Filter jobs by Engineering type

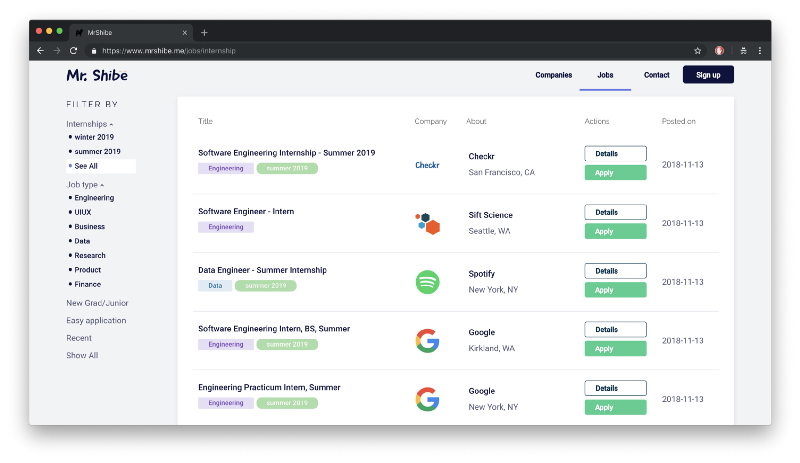point(94,198)
